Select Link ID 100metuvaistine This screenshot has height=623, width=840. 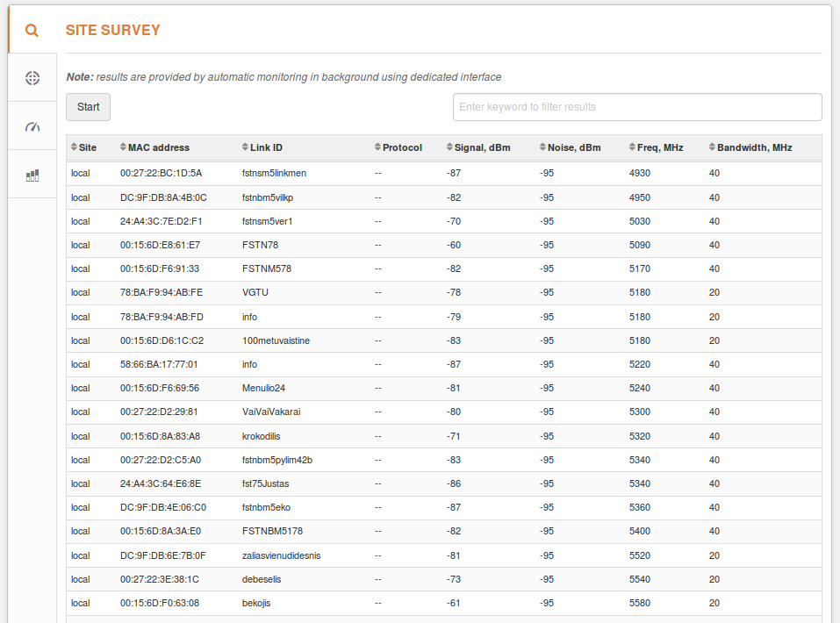276,340
